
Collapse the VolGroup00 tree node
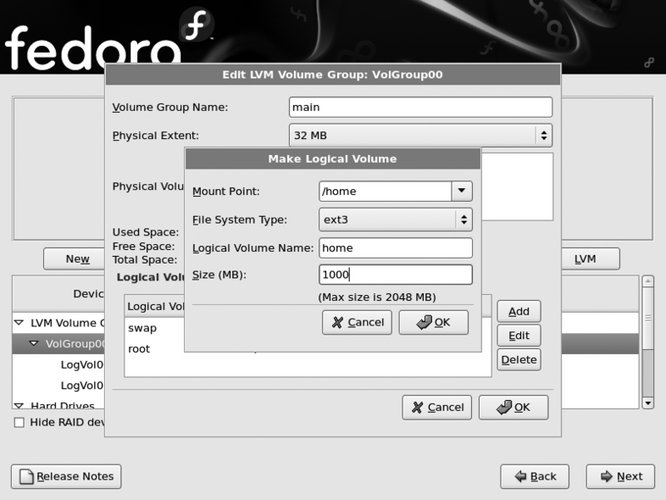pyautogui.click(x=34, y=344)
